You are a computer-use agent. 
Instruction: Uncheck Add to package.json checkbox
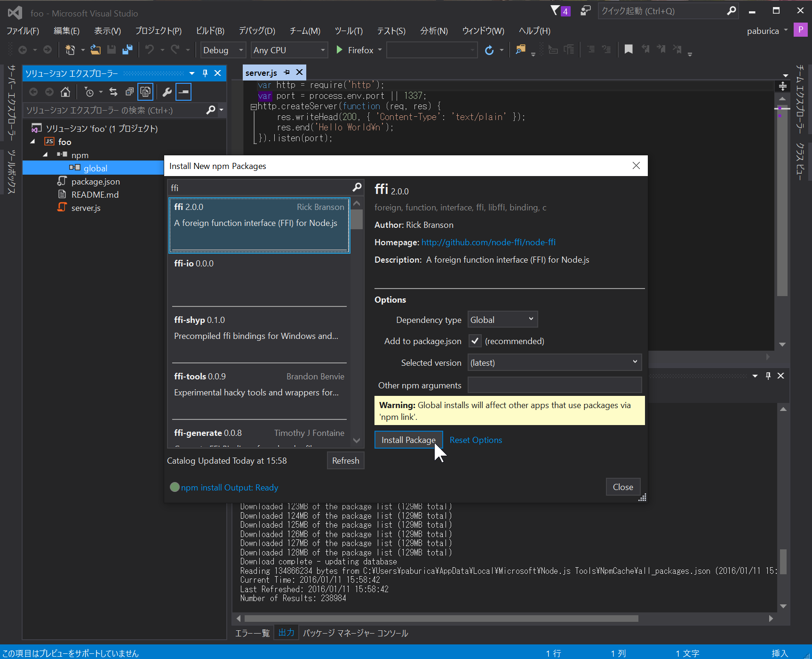pyautogui.click(x=475, y=341)
